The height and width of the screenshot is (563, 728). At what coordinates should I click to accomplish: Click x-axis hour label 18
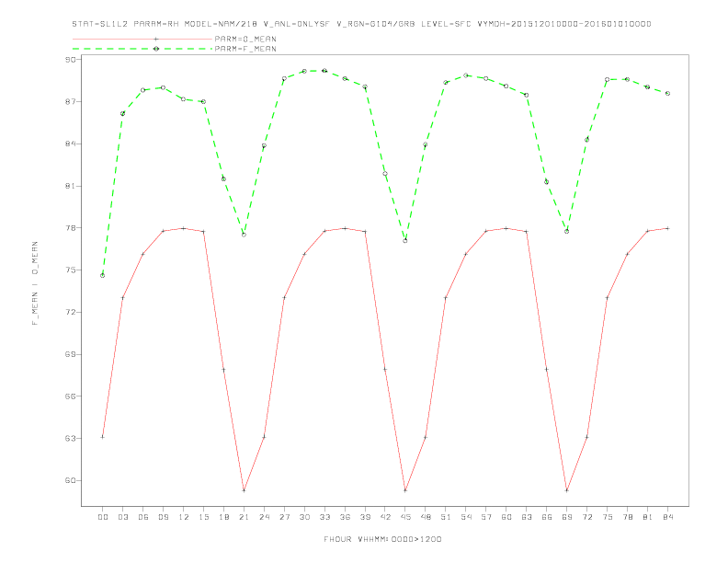coord(223,517)
